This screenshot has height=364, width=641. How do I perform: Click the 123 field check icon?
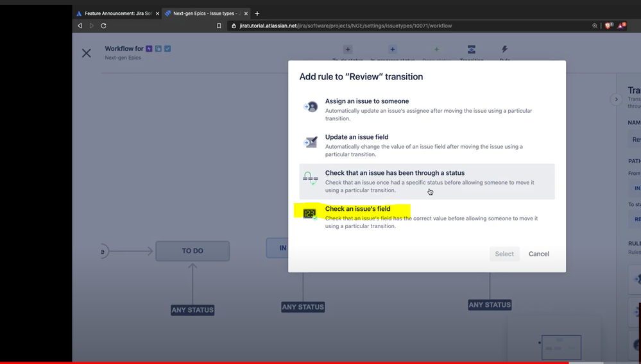[x=310, y=213]
